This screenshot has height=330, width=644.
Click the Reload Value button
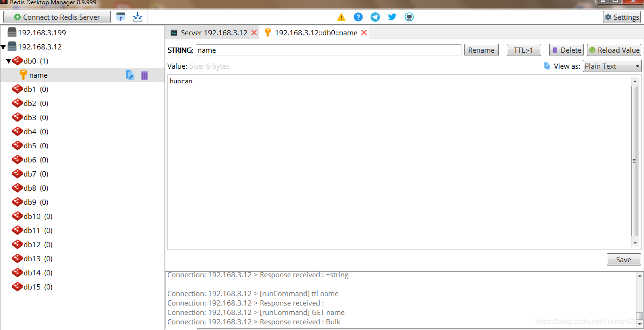tap(614, 50)
